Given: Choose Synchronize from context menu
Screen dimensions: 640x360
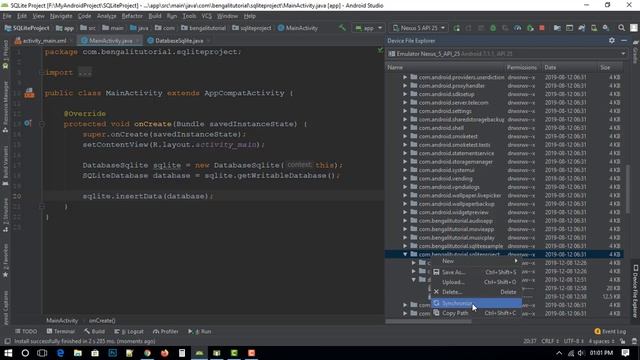Looking at the screenshot, I should pos(476,303).
